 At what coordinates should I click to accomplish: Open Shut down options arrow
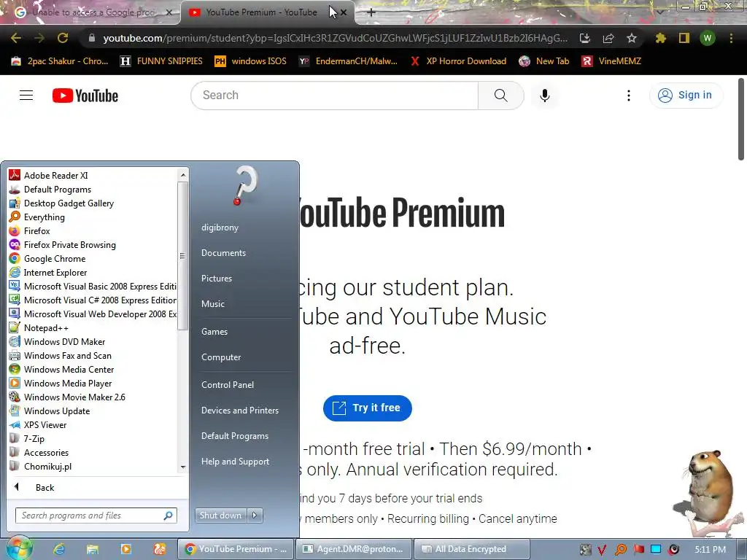[255, 516]
